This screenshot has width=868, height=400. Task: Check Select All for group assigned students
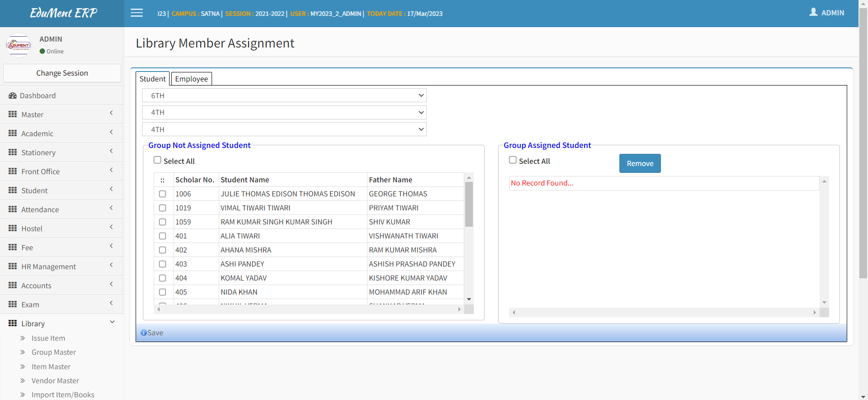coord(513,160)
